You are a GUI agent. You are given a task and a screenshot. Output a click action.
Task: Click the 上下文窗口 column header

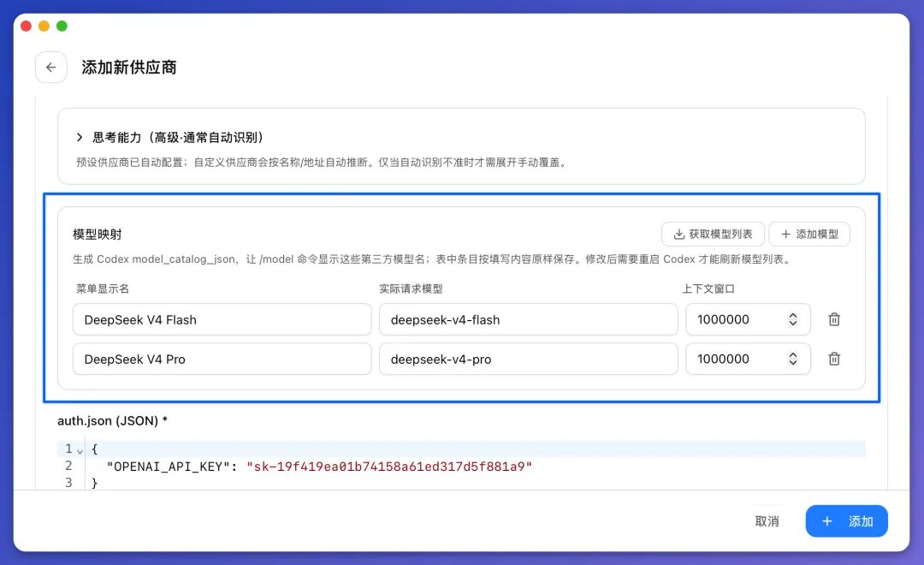coord(708,289)
